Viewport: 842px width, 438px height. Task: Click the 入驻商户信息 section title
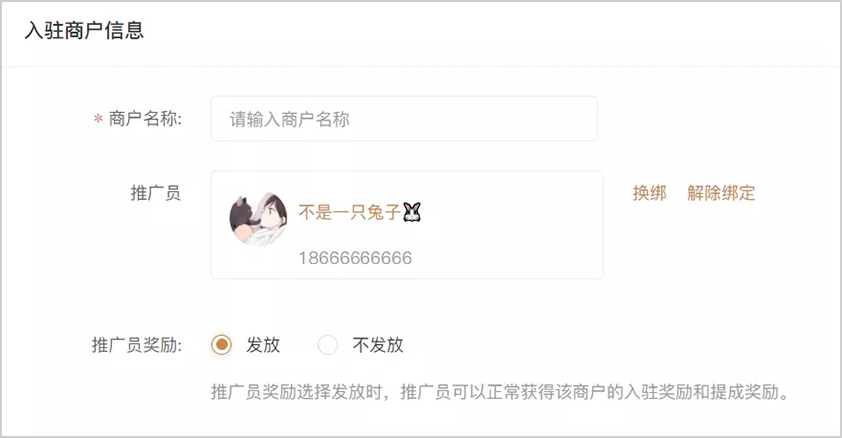[84, 31]
